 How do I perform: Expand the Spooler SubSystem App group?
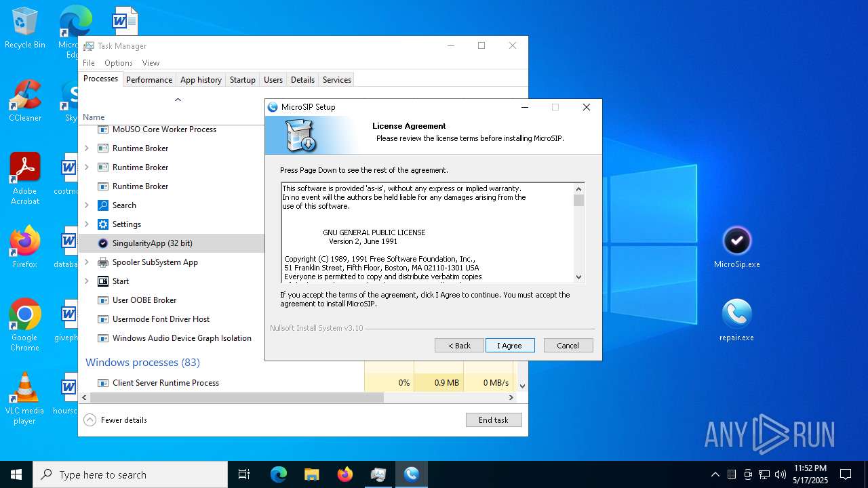[87, 262]
